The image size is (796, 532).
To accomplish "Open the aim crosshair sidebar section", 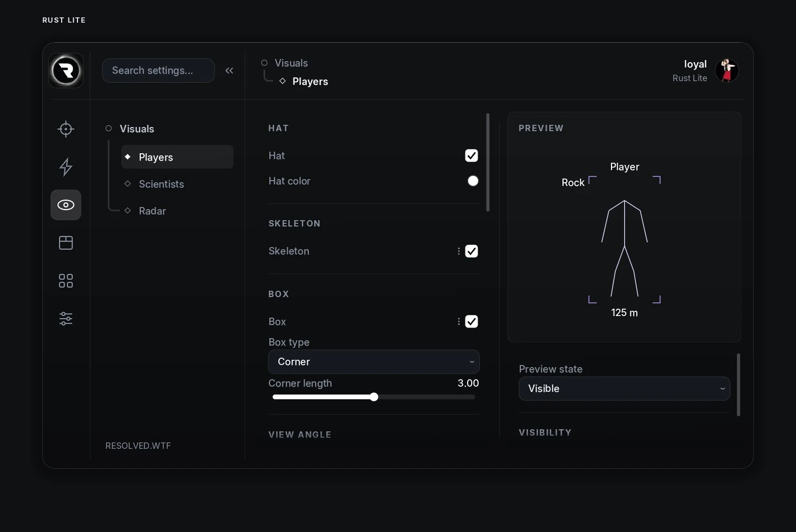I will tap(66, 129).
